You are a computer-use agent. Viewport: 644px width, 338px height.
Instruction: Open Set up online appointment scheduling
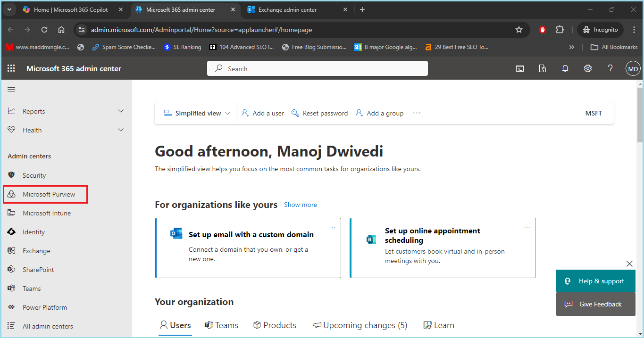(x=443, y=248)
